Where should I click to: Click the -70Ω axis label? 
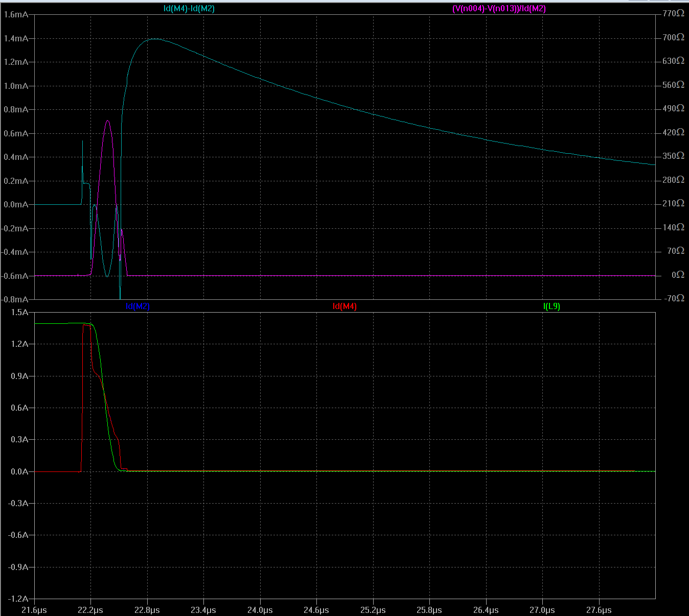click(674, 299)
